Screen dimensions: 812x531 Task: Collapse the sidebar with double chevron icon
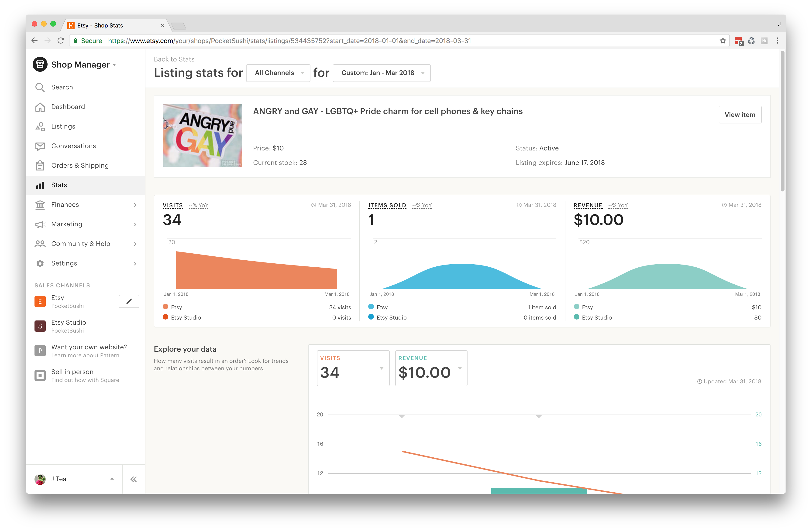133,479
